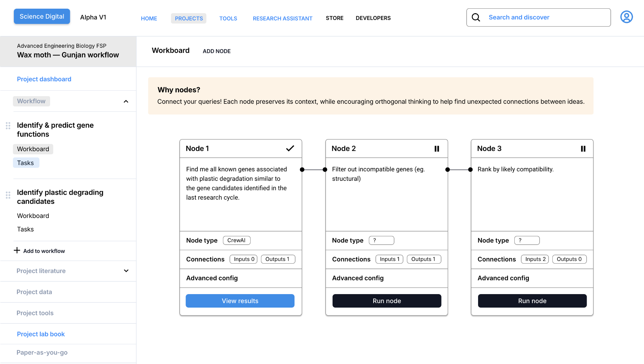Image resolution: width=644 pixels, height=364 pixels.
Task: Open the user account icon
Action: click(x=627, y=17)
